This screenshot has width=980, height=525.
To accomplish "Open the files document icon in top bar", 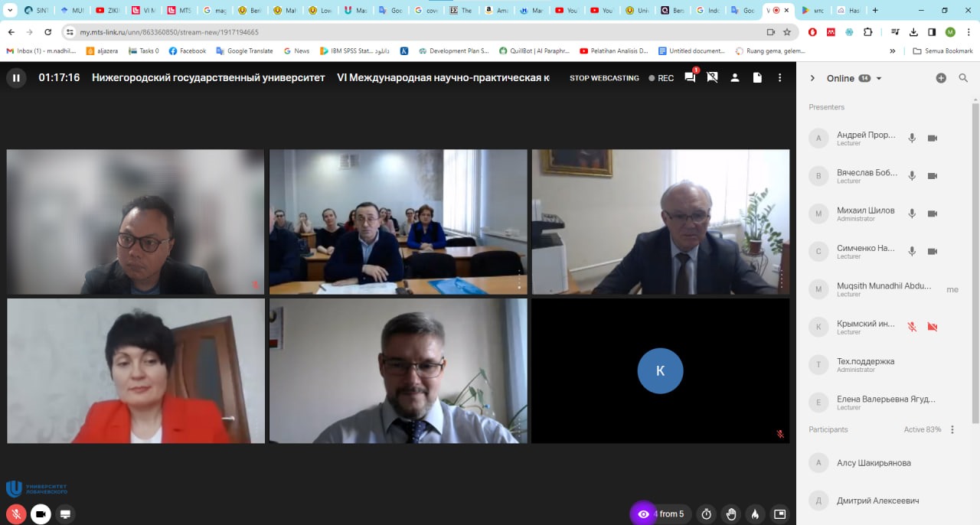I will click(x=757, y=78).
